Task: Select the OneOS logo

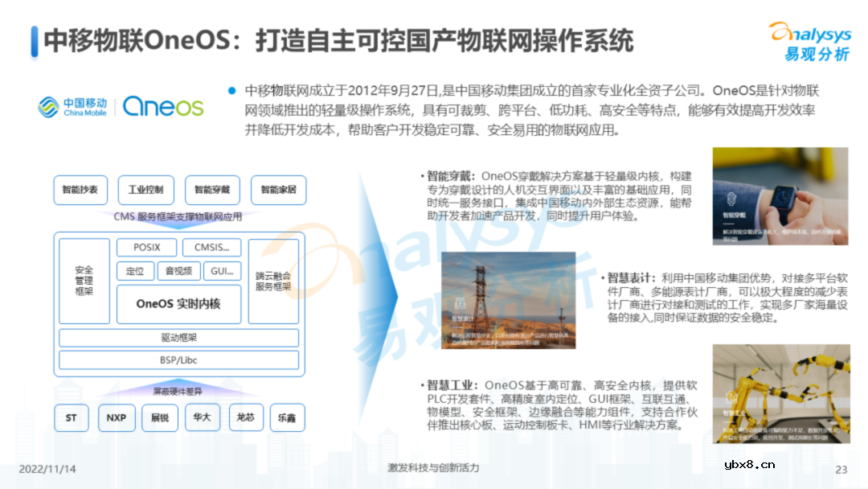Action: tap(162, 105)
